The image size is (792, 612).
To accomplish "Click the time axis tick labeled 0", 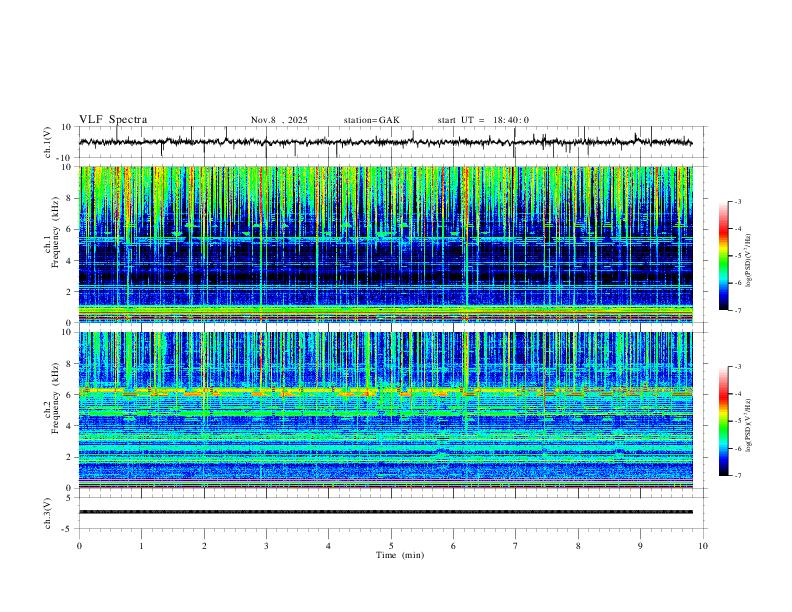I will 79,546.
